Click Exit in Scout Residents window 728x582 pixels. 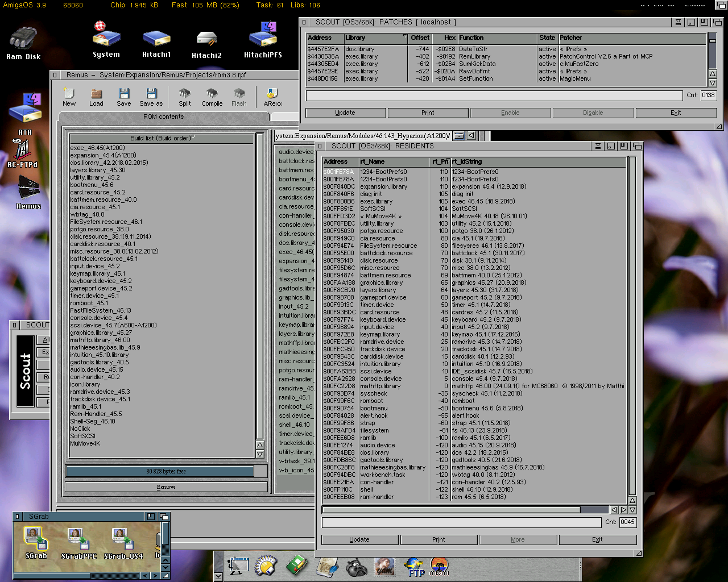coord(597,539)
